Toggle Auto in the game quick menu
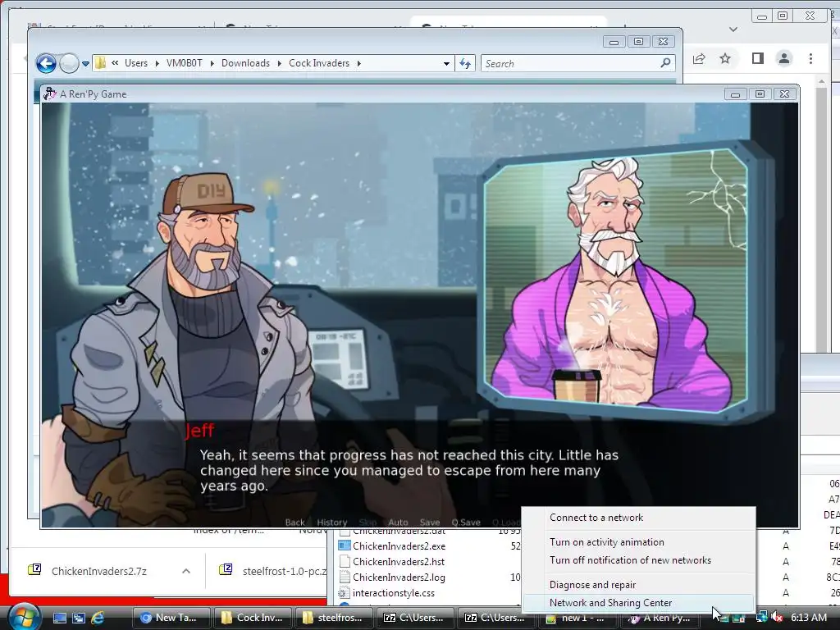The height and width of the screenshot is (630, 840). click(398, 523)
